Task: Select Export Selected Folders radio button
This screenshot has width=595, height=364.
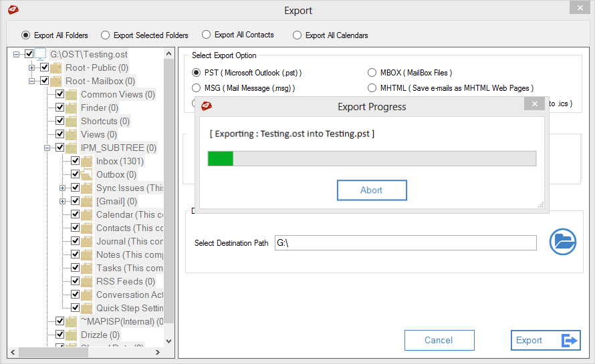Action: pyautogui.click(x=104, y=35)
